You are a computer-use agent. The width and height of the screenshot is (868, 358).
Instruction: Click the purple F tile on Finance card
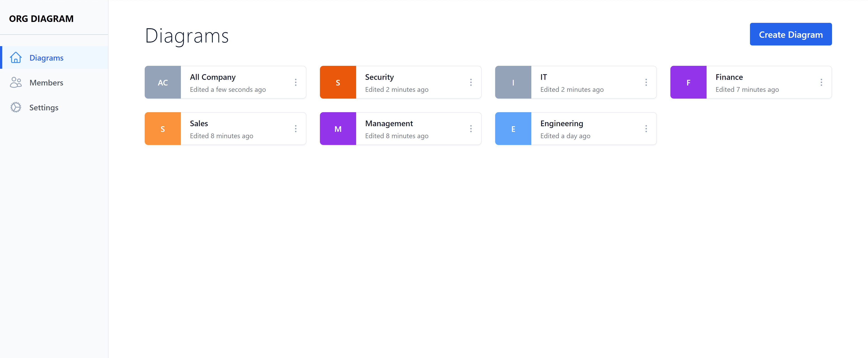[688, 82]
